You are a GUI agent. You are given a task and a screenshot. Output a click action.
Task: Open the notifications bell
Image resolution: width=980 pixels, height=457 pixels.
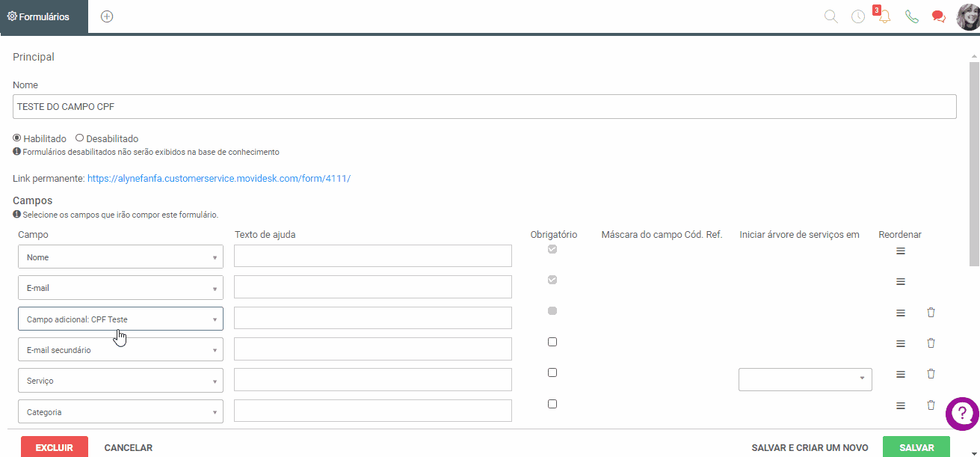point(885,16)
